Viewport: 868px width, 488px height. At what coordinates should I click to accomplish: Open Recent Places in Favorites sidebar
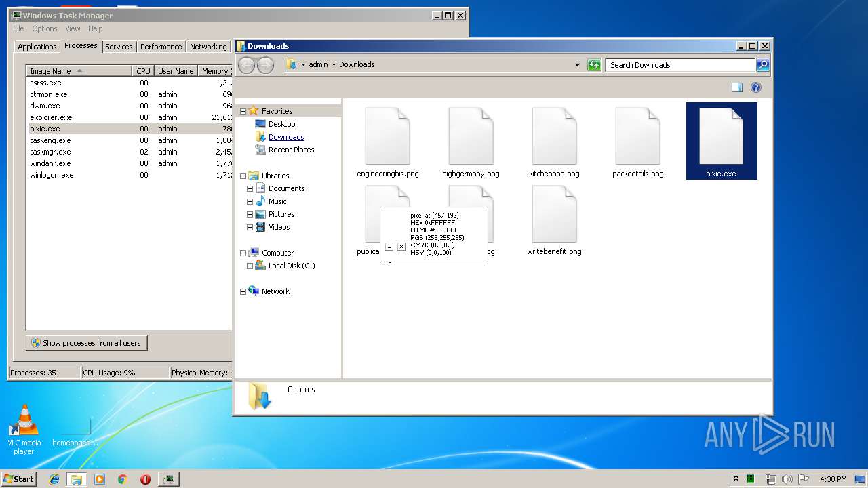(x=291, y=150)
